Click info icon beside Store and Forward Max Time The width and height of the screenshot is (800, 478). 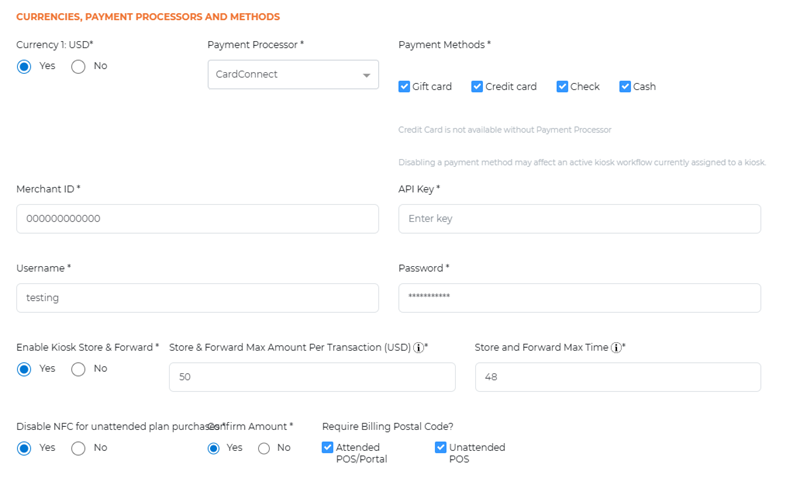pyautogui.click(x=617, y=347)
